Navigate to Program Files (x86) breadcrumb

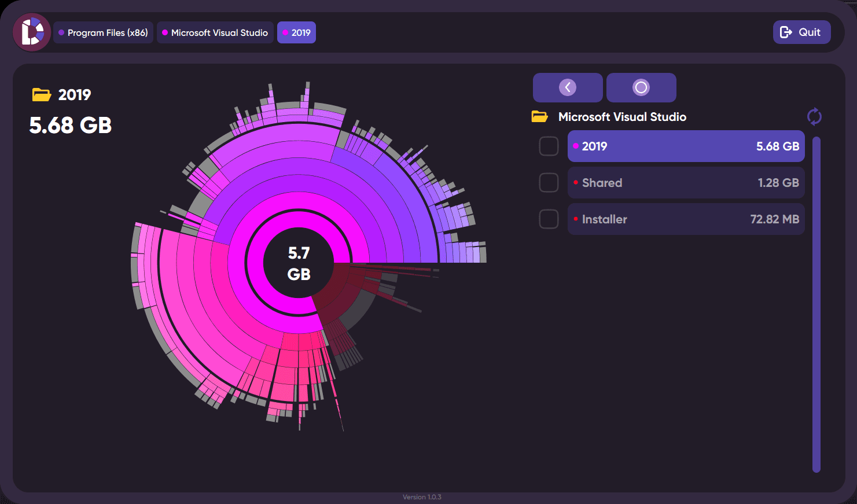click(x=103, y=33)
